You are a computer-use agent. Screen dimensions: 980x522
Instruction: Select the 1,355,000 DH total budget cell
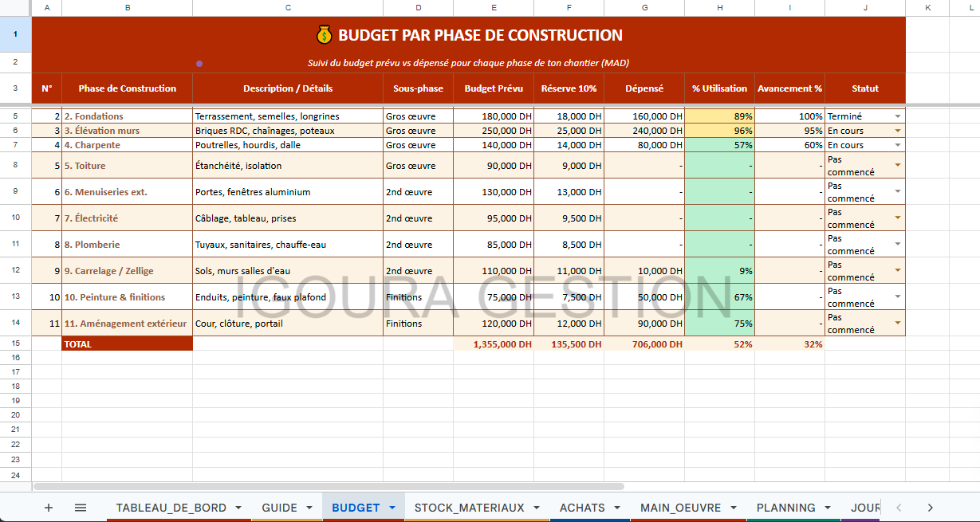(494, 343)
